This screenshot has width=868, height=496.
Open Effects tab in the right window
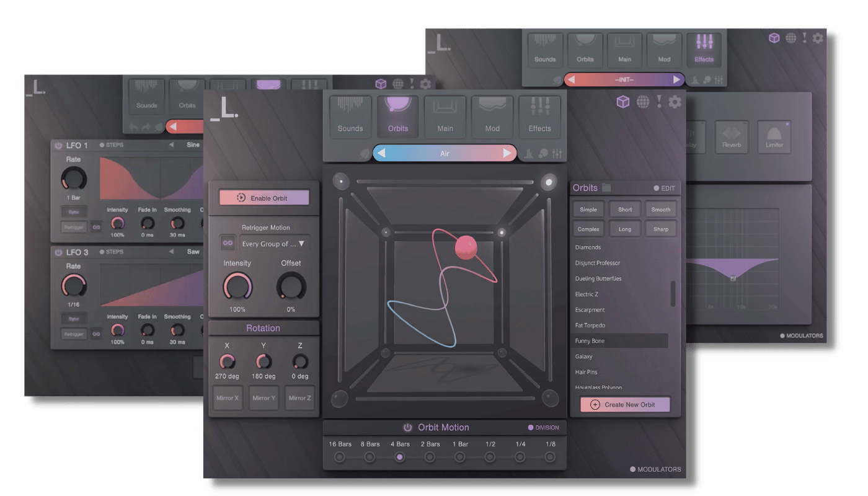click(x=704, y=50)
